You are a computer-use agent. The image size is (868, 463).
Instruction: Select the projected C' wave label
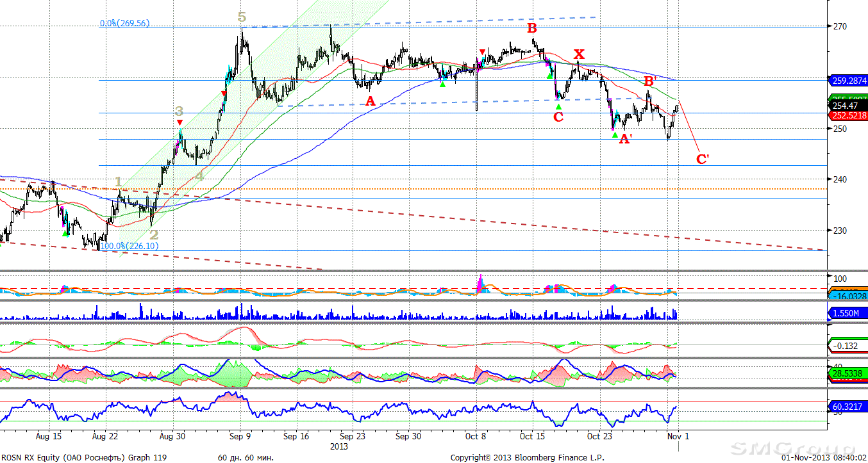coord(702,159)
